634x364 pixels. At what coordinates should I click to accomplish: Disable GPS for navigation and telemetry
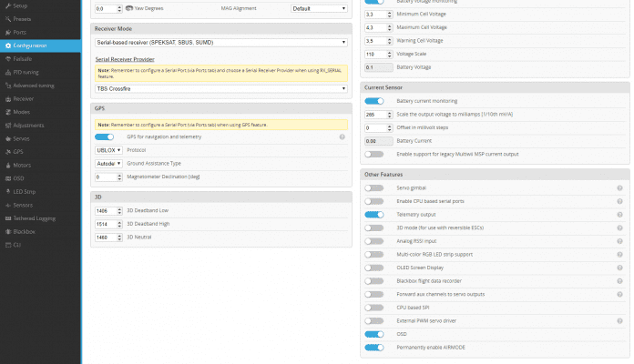click(x=104, y=136)
